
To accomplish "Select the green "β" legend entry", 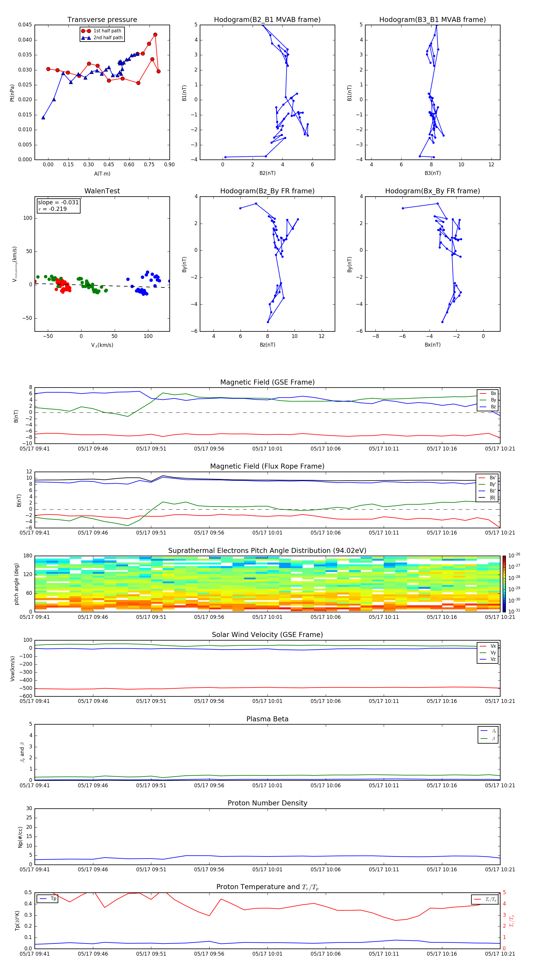I will coord(488,739).
